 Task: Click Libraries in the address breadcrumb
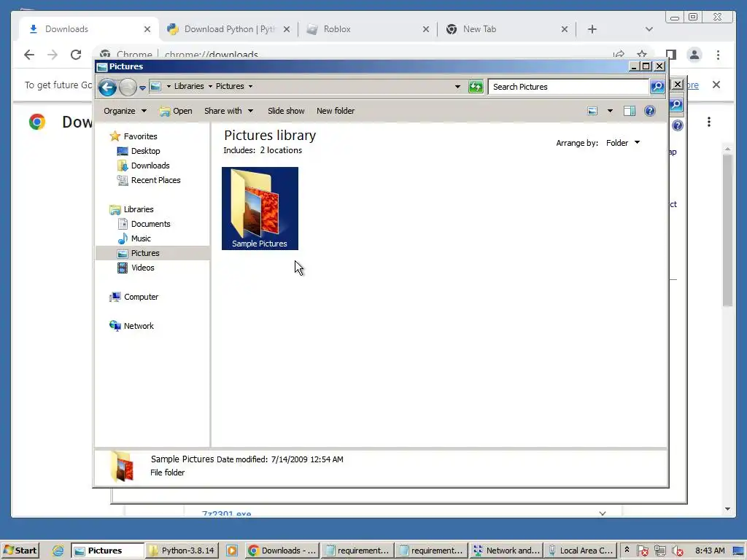(189, 86)
